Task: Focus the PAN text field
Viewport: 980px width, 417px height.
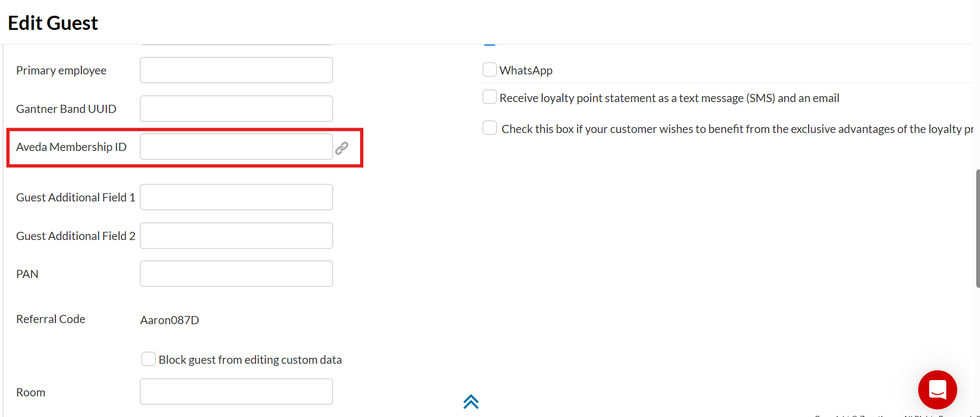Action: (x=236, y=274)
